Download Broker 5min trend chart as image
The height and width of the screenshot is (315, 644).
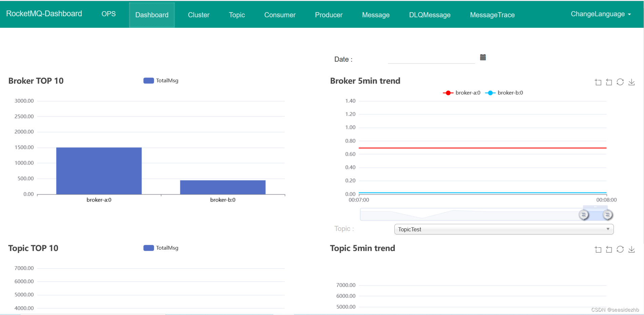(631, 82)
